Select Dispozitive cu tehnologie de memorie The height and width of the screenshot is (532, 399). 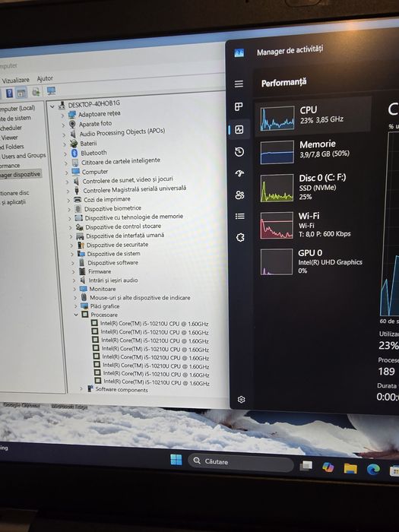pos(134,217)
